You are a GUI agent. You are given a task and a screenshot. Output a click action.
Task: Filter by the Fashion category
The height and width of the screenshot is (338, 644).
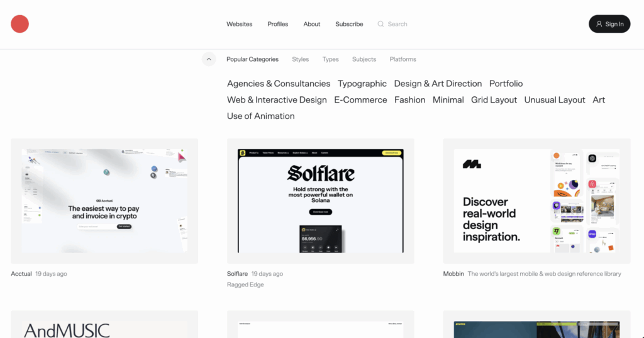tap(410, 100)
